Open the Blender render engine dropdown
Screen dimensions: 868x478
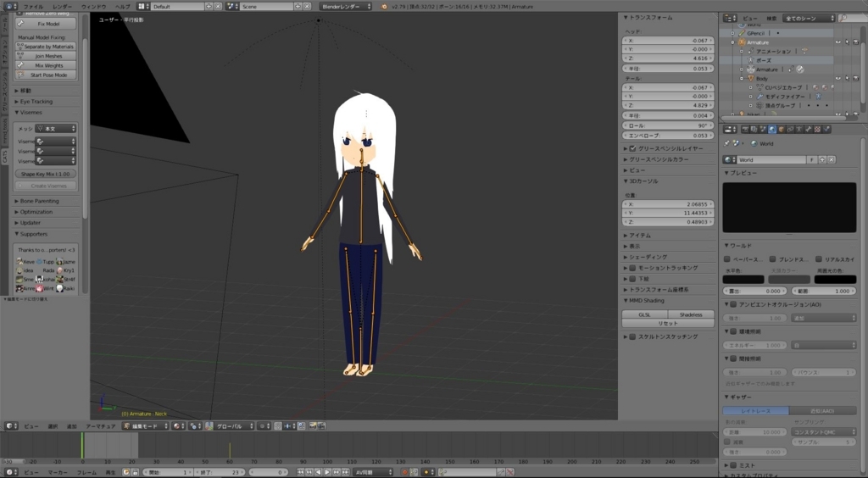click(x=345, y=6)
